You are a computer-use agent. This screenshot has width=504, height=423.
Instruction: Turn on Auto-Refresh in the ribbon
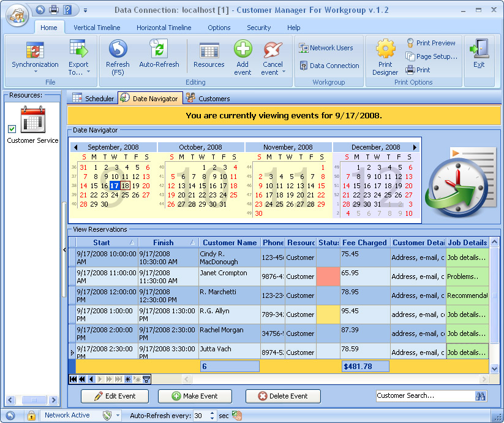coord(159,49)
